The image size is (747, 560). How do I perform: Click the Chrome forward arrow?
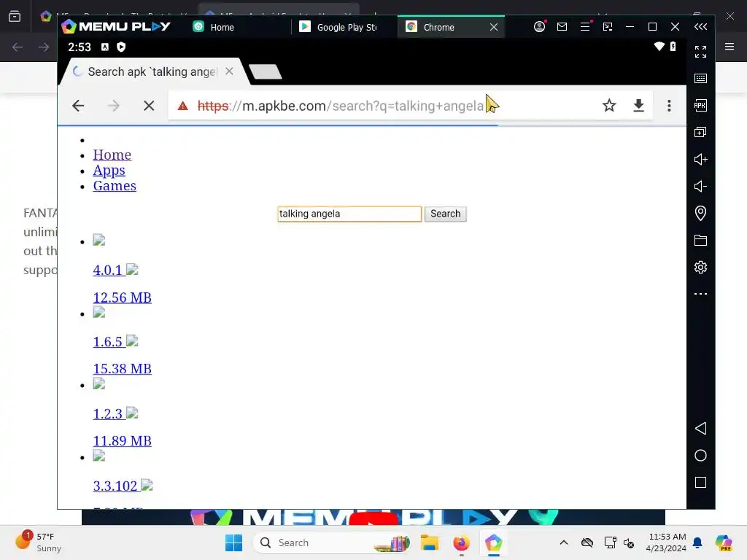[113, 106]
